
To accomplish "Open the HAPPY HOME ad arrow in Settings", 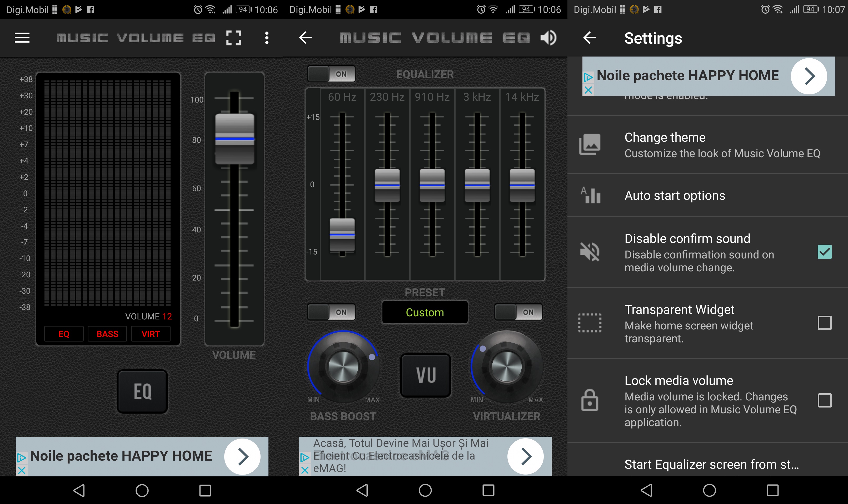I will [809, 76].
